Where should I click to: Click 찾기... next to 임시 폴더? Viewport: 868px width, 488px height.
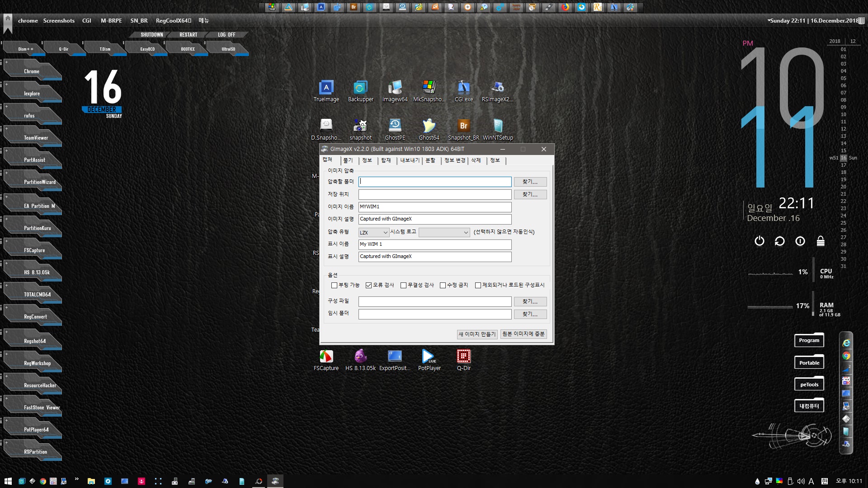click(530, 314)
